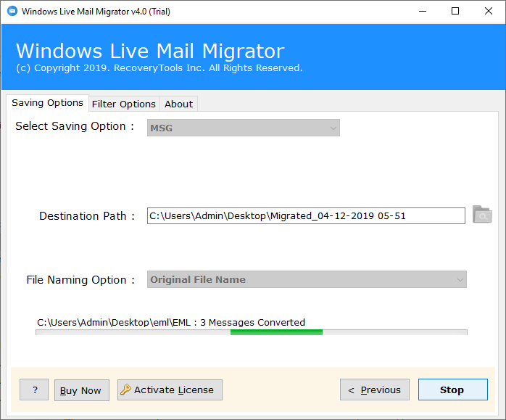Expand the Select Saving Option MSG dropdown
Image resolution: width=506 pixels, height=420 pixels.
pyautogui.click(x=244, y=128)
